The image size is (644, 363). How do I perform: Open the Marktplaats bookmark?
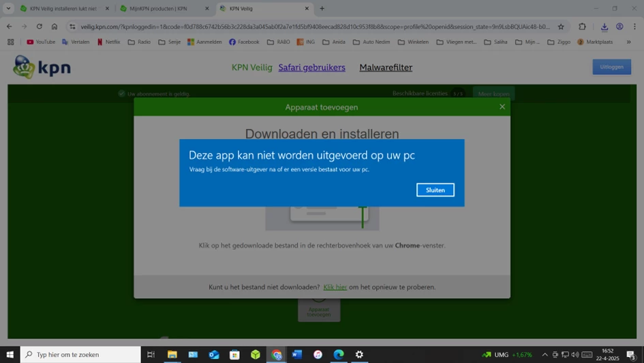(x=595, y=42)
